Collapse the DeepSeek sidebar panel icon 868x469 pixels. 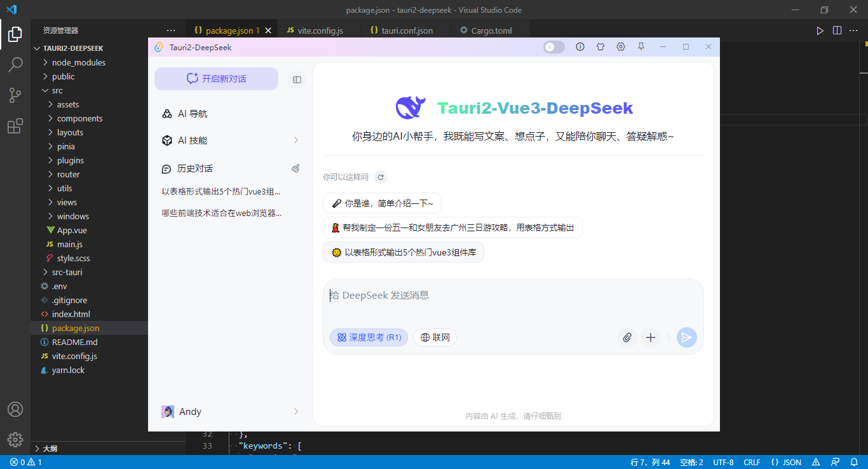pos(297,79)
